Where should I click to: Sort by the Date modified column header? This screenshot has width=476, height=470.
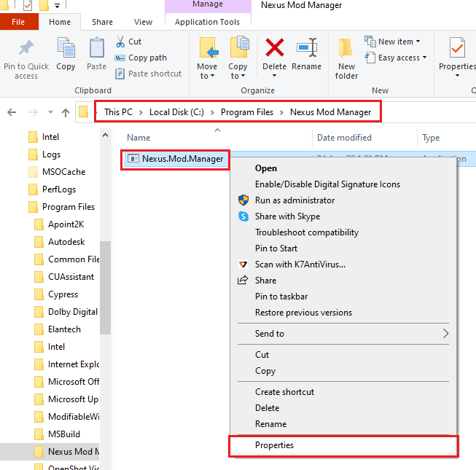344,138
